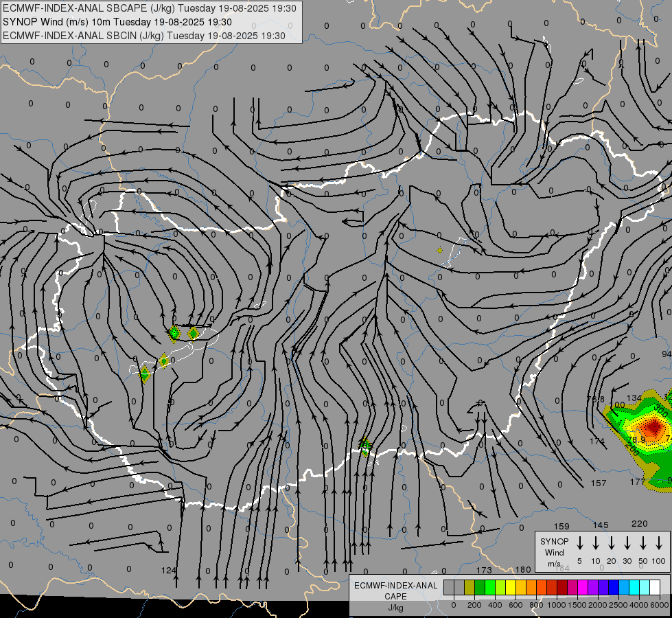This screenshot has width=672, height=618.
Task: Click the CAPE value 174 on map
Action: coord(597,442)
